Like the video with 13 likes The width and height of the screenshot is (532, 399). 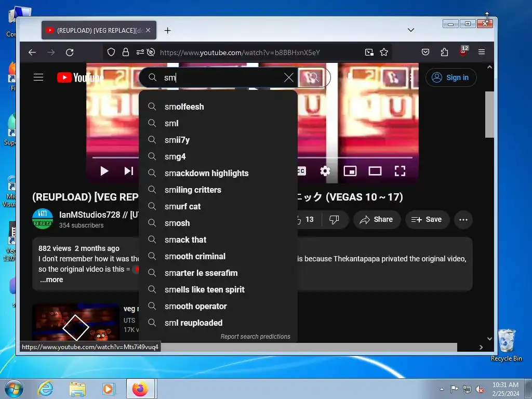pos(308,220)
